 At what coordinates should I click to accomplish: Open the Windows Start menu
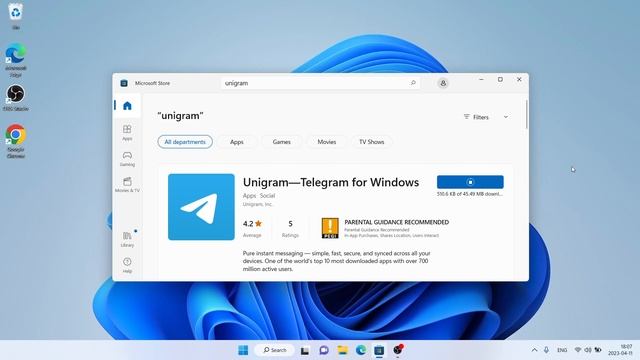pos(243,350)
